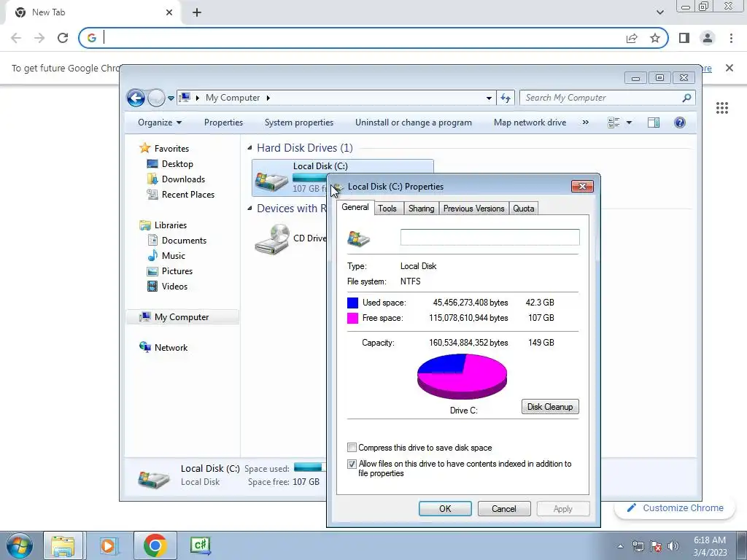Image resolution: width=747 pixels, height=560 pixels.
Task: Open a new Chrome tab with plus
Action: tap(197, 12)
